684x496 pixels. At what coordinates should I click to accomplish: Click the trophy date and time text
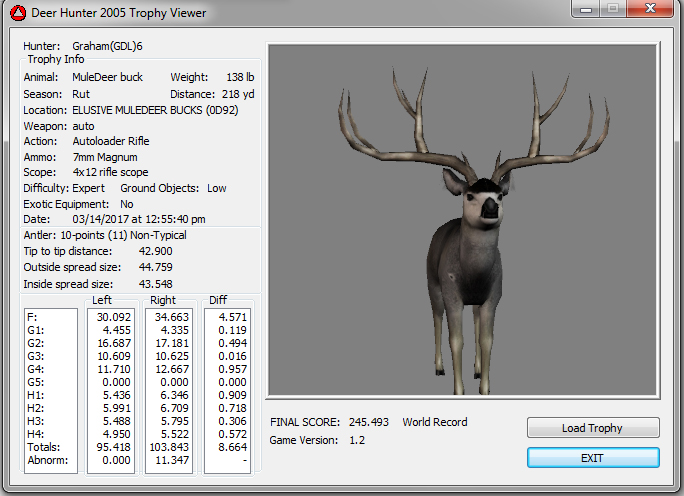[139, 219]
